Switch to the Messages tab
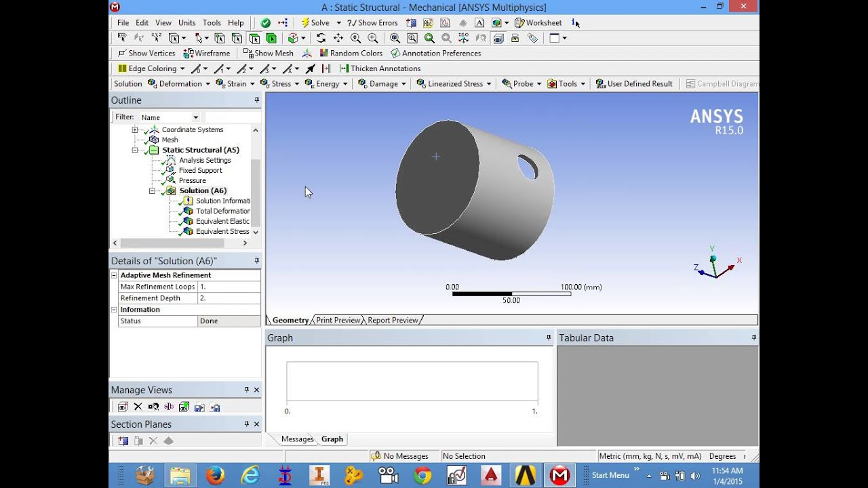Screen dimensions: 868x488 click(x=297, y=439)
